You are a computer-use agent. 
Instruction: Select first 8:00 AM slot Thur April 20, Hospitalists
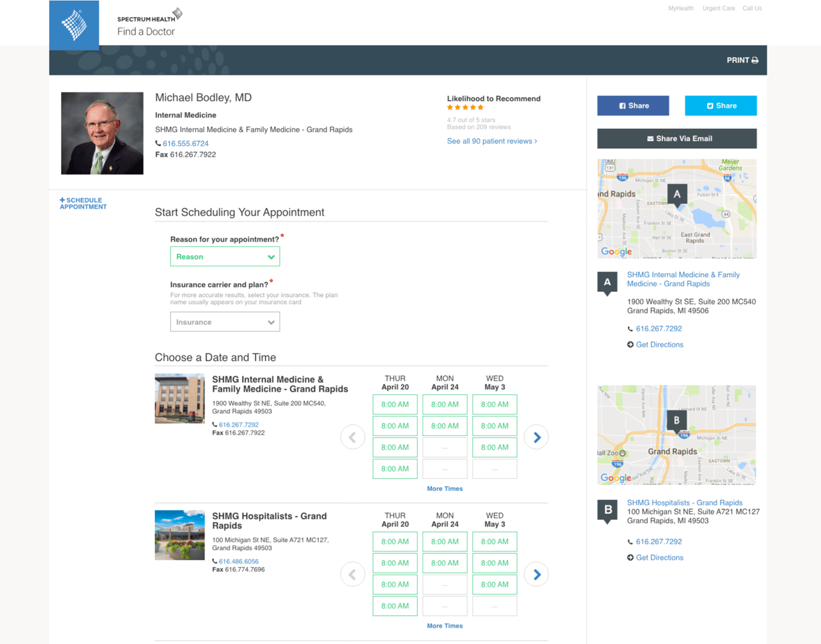coord(395,541)
